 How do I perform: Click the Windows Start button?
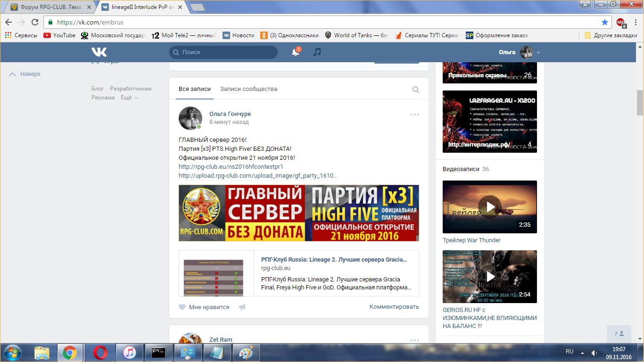pyautogui.click(x=12, y=353)
